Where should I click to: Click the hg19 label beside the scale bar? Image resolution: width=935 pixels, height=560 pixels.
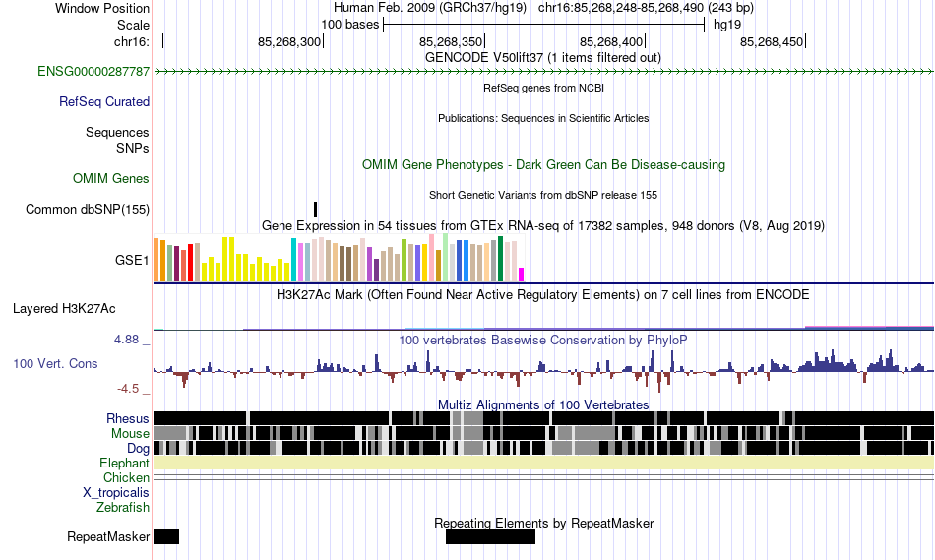pos(727,25)
